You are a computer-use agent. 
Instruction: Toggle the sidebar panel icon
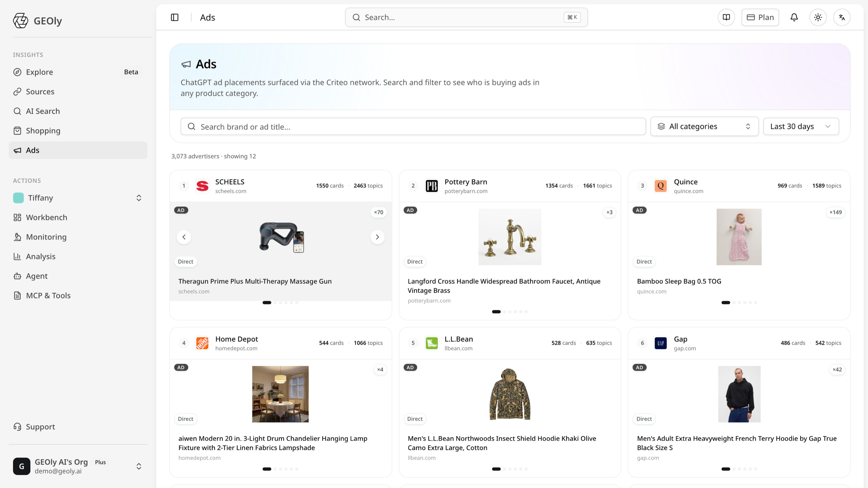tap(174, 17)
